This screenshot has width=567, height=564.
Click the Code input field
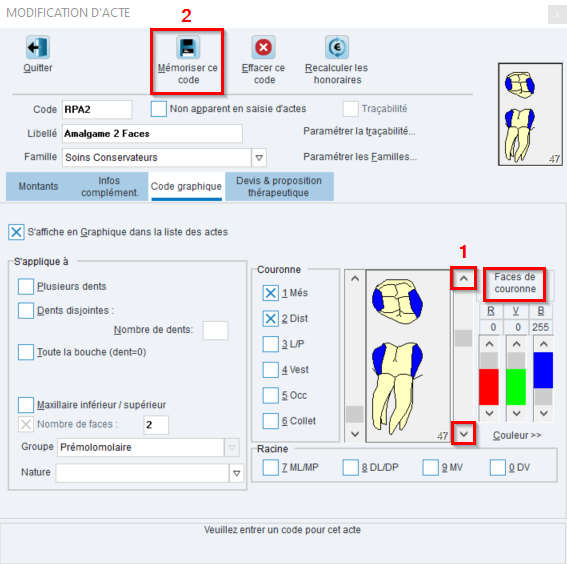[x=97, y=110]
